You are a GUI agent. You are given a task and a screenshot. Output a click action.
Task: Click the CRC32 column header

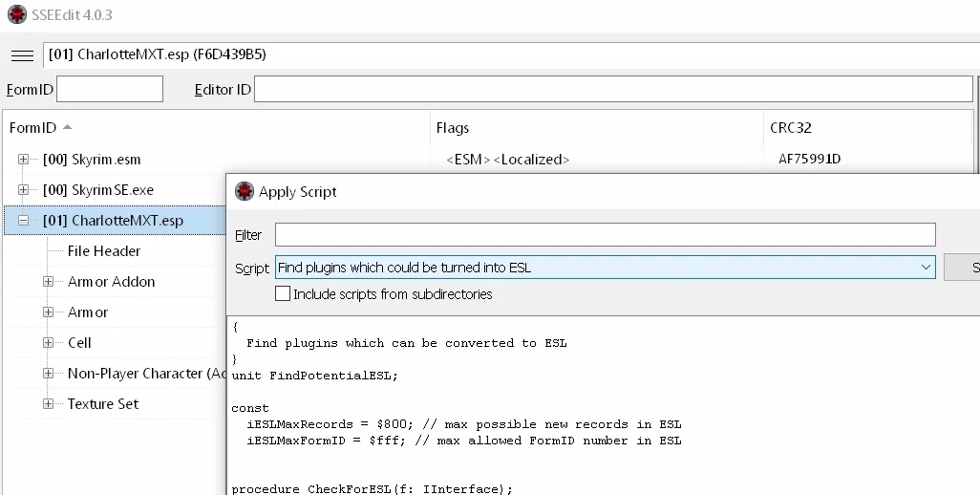point(869,127)
